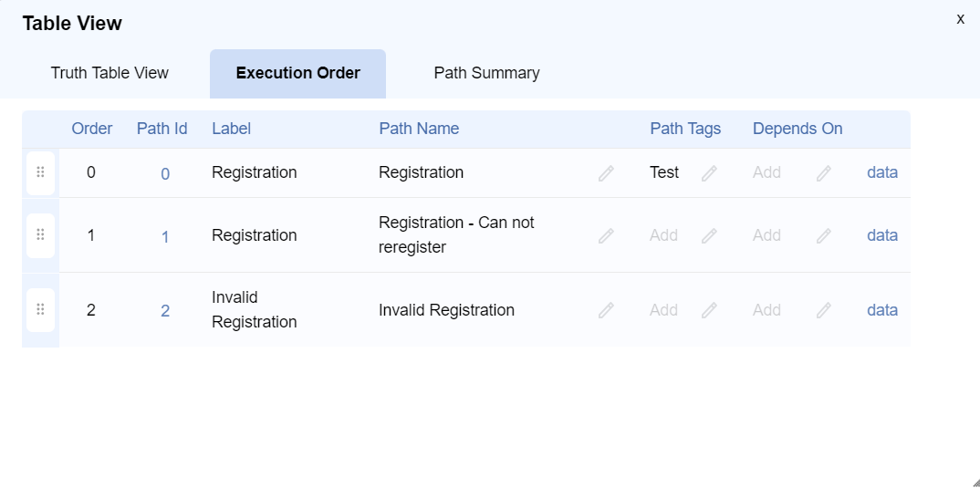
Task: Open data link for path 0
Action: click(x=882, y=172)
